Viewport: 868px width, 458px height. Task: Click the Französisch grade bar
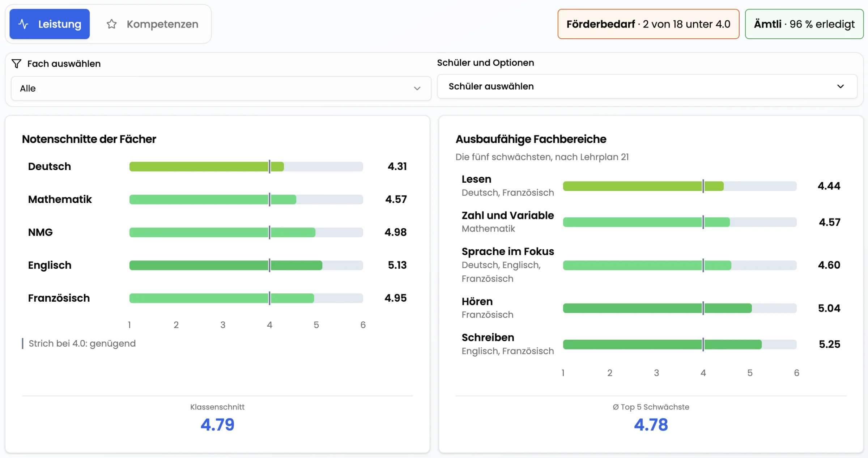(246, 298)
